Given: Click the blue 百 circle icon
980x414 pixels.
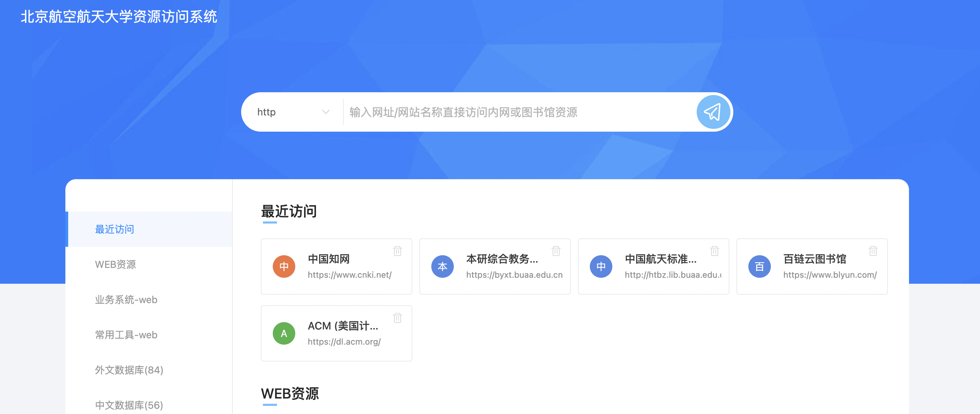Looking at the screenshot, I should click(x=759, y=266).
